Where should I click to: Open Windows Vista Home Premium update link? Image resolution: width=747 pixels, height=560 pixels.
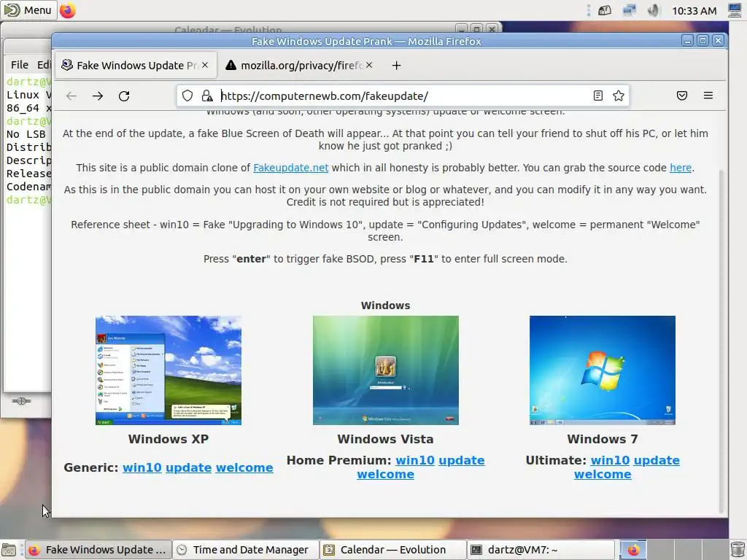point(462,461)
